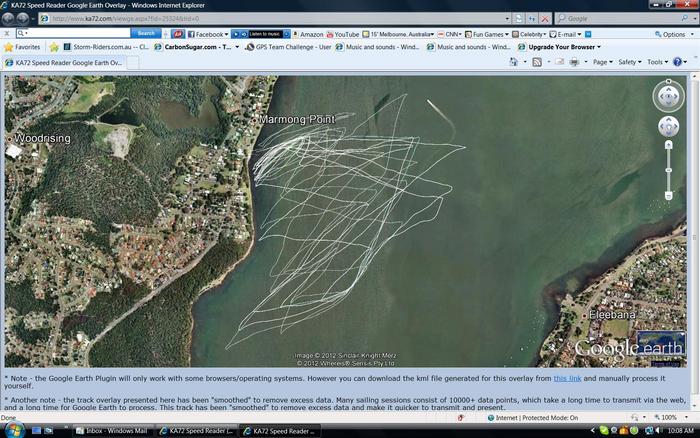Open GPS Team Challenge favorites bookmark
The width and height of the screenshot is (700, 438).
290,47
